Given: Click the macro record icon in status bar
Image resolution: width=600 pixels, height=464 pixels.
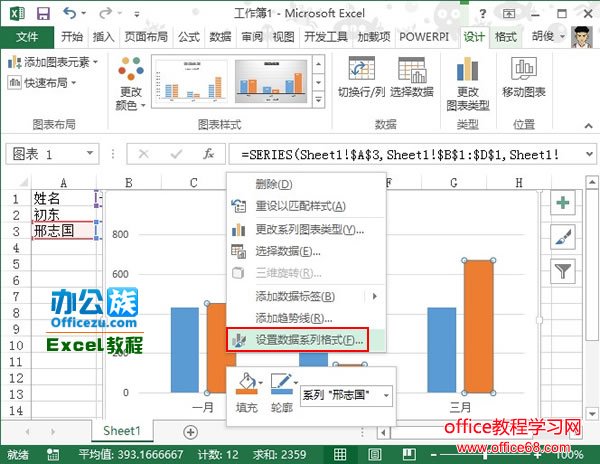Looking at the screenshot, I should [53, 454].
